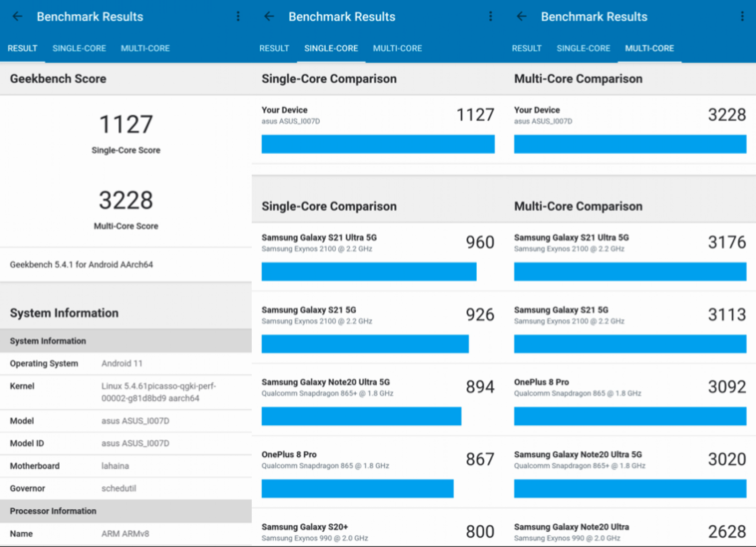Switch to the SINGLE-CORE tab in the left panel
This screenshot has height=547, width=756.
point(79,48)
